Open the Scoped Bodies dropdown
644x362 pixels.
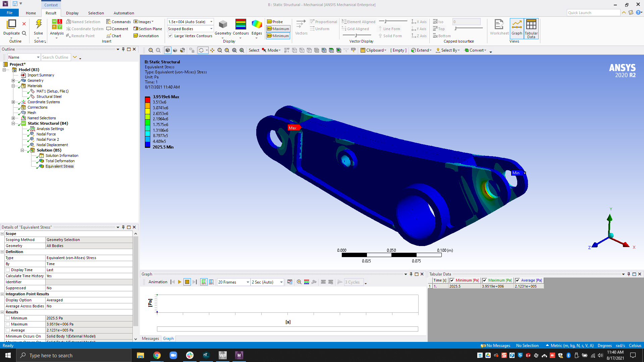coord(211,29)
